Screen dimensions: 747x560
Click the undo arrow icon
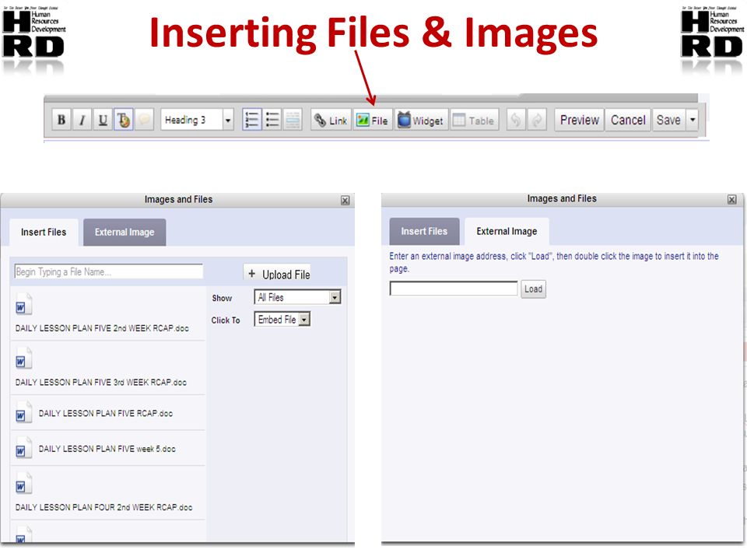click(x=515, y=120)
